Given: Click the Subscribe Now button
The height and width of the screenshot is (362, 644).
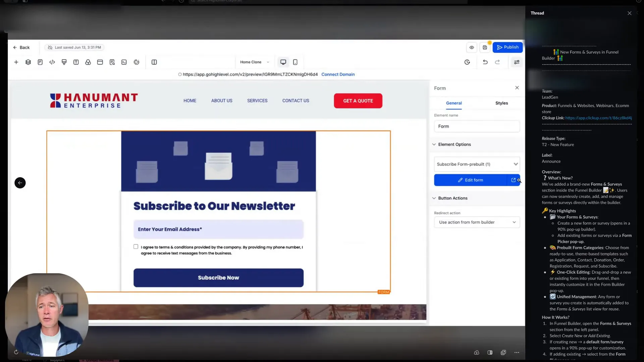Looking at the screenshot, I should click(218, 278).
